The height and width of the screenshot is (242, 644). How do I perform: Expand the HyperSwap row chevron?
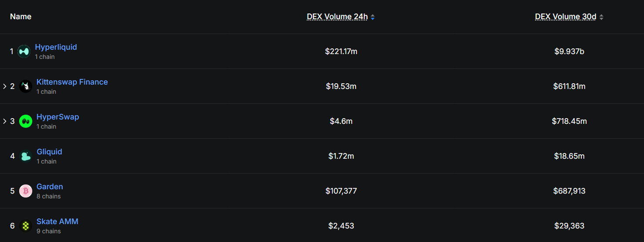click(x=5, y=121)
